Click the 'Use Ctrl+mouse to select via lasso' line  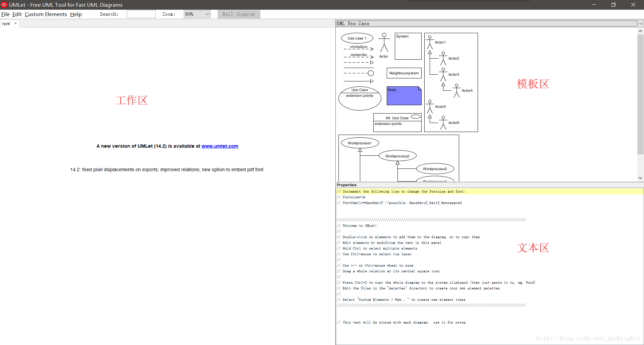click(374, 254)
